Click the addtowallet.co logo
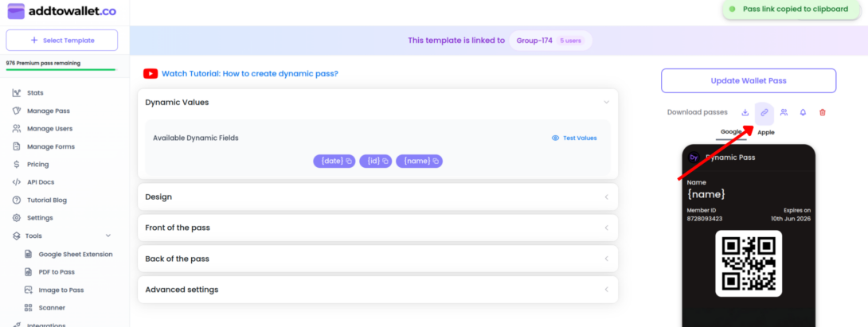This screenshot has width=868, height=327. pyautogui.click(x=62, y=11)
